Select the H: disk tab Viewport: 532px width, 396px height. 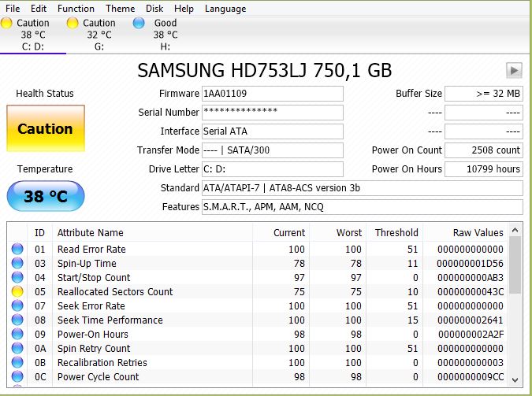click(x=166, y=35)
